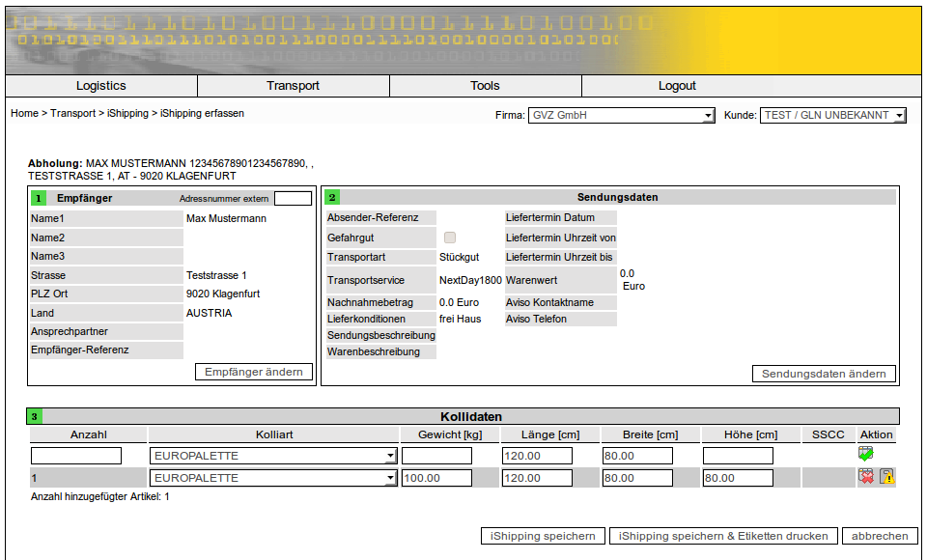This screenshot has height=560, width=927.
Task: Toggle the Gefahrgut checkbox
Action: (x=450, y=238)
